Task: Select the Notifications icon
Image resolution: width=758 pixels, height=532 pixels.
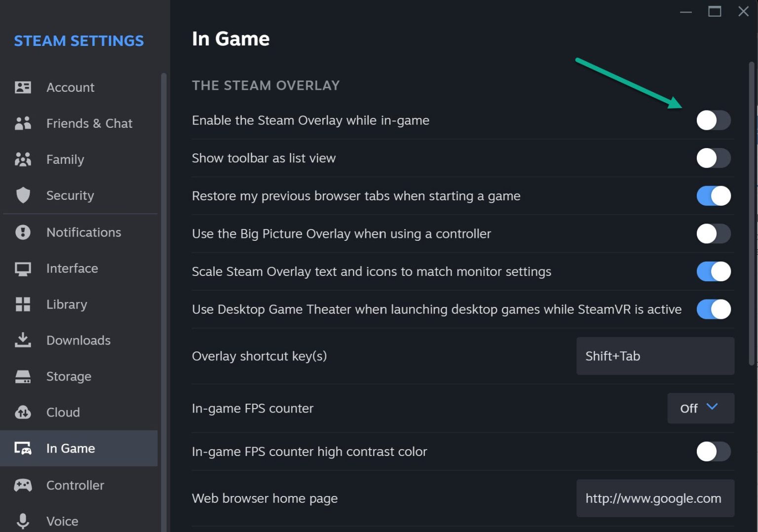Action: tap(22, 232)
